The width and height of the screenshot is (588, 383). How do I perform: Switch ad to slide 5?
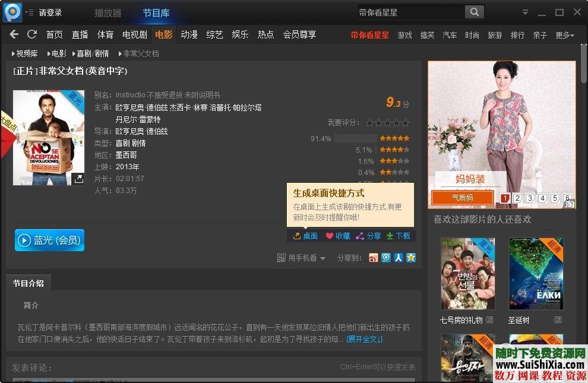pyautogui.click(x=555, y=198)
